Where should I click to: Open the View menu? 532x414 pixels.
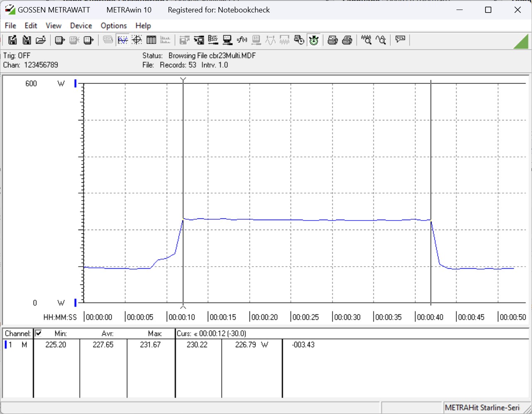(x=54, y=26)
